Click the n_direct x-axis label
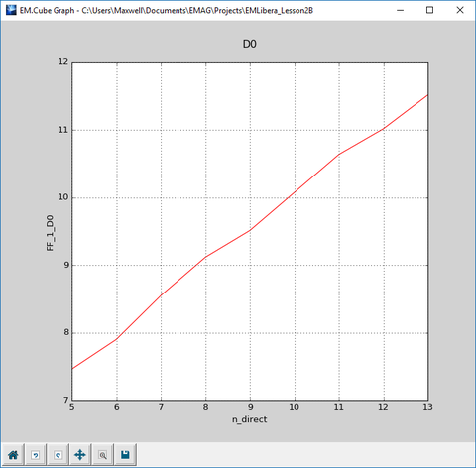Image resolution: width=476 pixels, height=468 pixels. 250,419
